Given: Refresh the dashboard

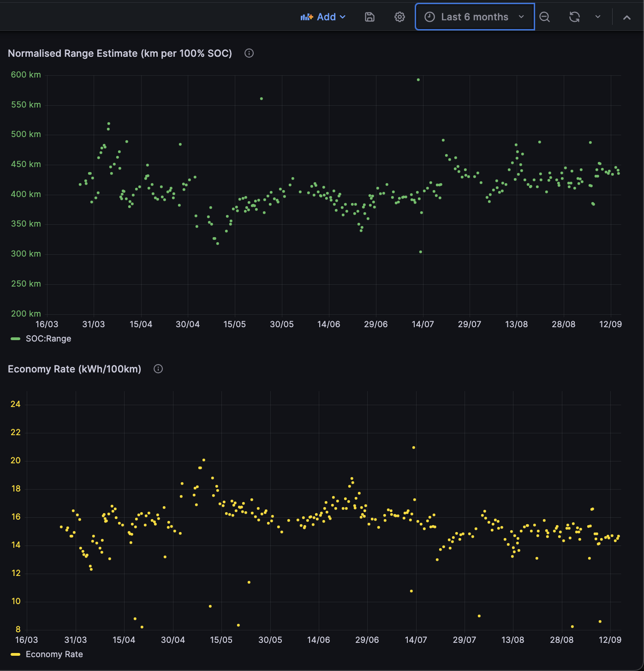Looking at the screenshot, I should point(574,17).
